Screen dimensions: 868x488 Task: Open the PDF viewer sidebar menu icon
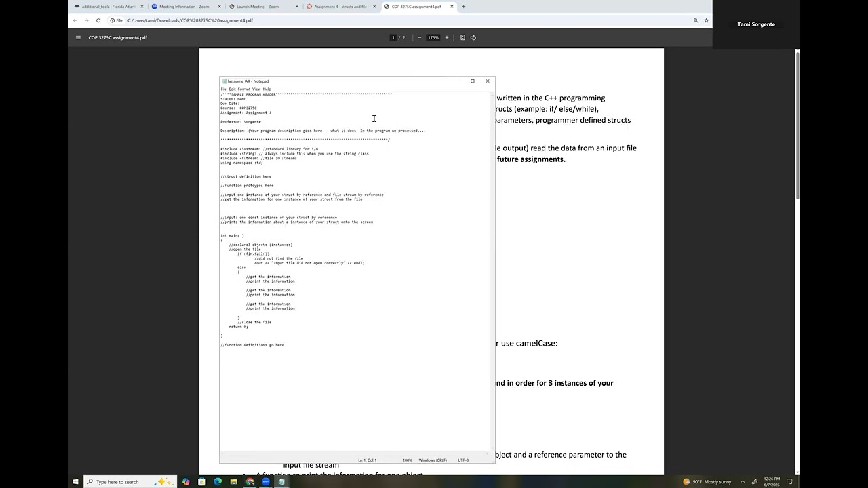[x=78, y=37]
